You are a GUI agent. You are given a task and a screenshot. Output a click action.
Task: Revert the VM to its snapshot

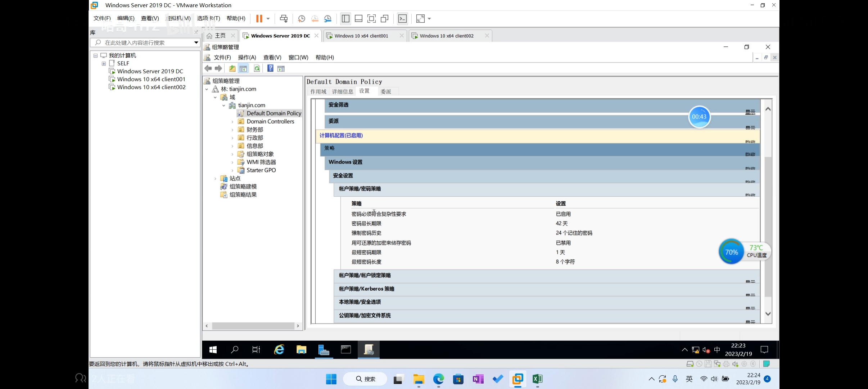(x=315, y=18)
